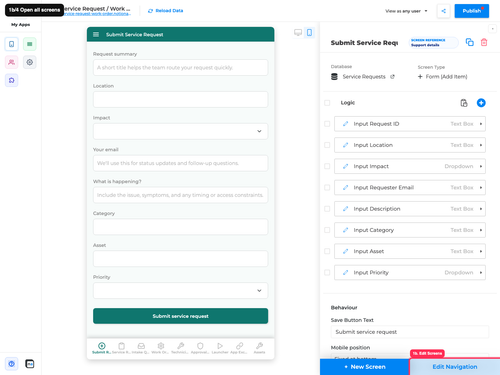This screenshot has height=375, width=500.
Task: Switch to mobile preview mode
Action: pyautogui.click(x=309, y=32)
